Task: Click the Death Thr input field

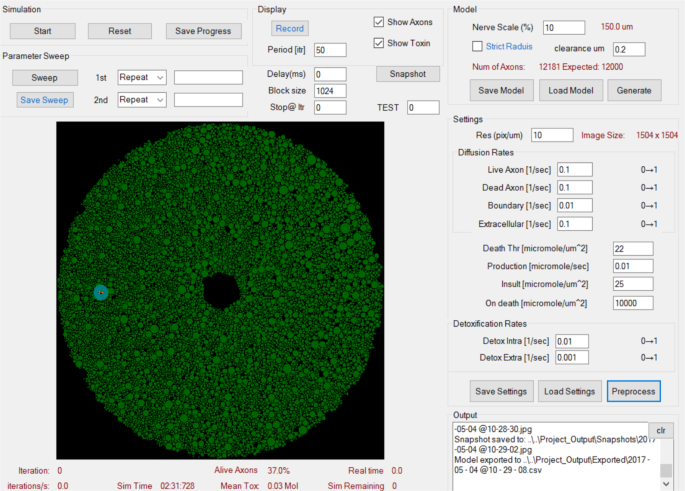Action: (x=632, y=248)
